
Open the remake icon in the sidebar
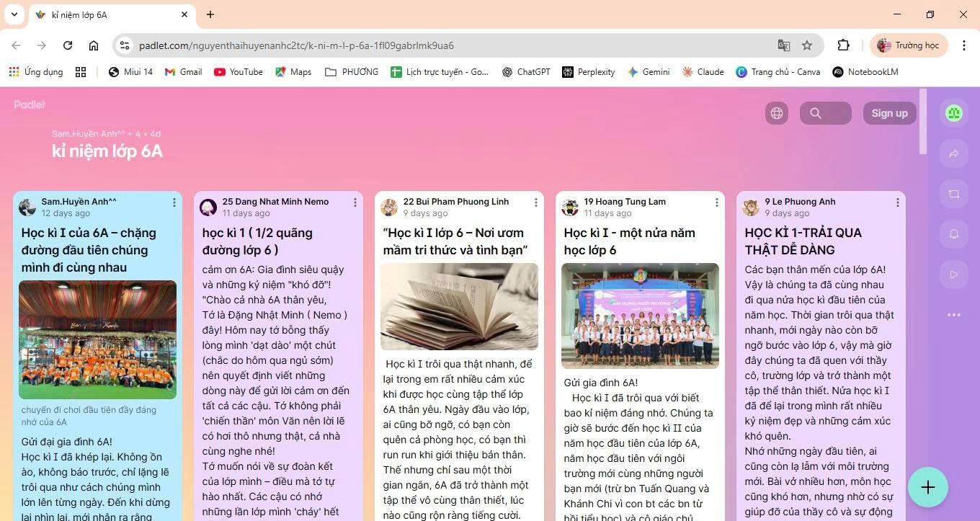(x=954, y=194)
